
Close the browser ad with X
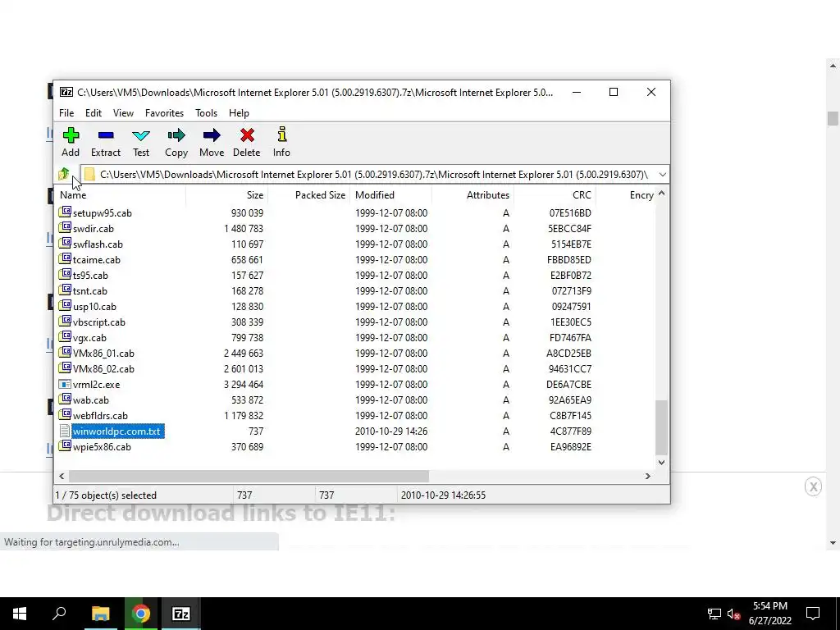tap(813, 486)
